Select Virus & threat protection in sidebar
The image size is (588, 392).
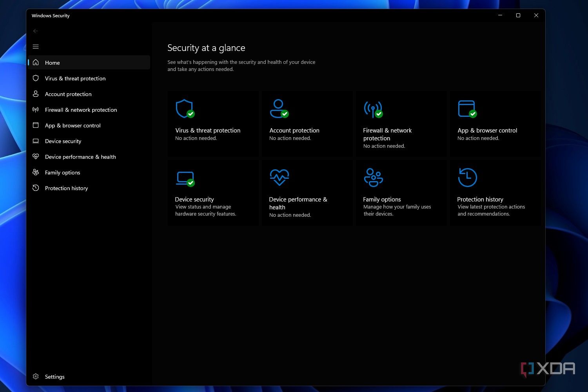75,78
